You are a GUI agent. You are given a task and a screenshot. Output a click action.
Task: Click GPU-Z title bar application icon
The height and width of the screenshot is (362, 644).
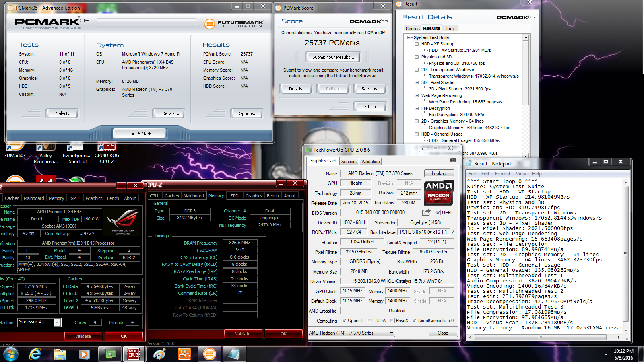point(309,150)
